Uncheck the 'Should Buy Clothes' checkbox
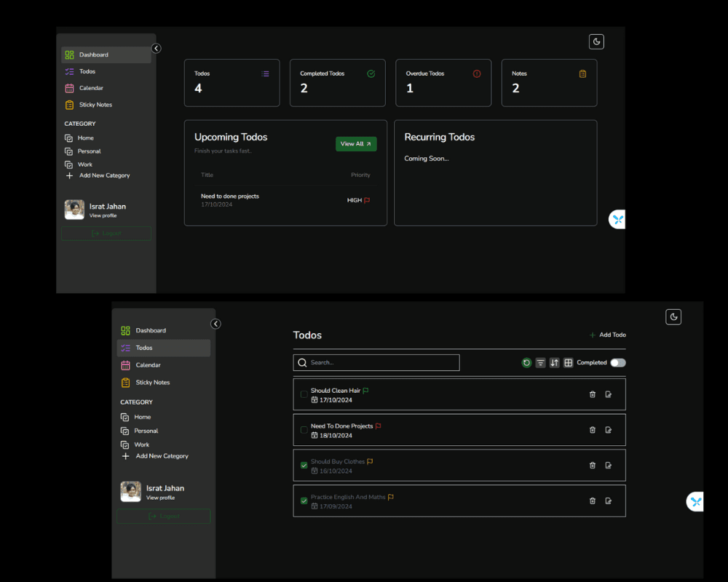This screenshot has height=582, width=728. point(304,466)
